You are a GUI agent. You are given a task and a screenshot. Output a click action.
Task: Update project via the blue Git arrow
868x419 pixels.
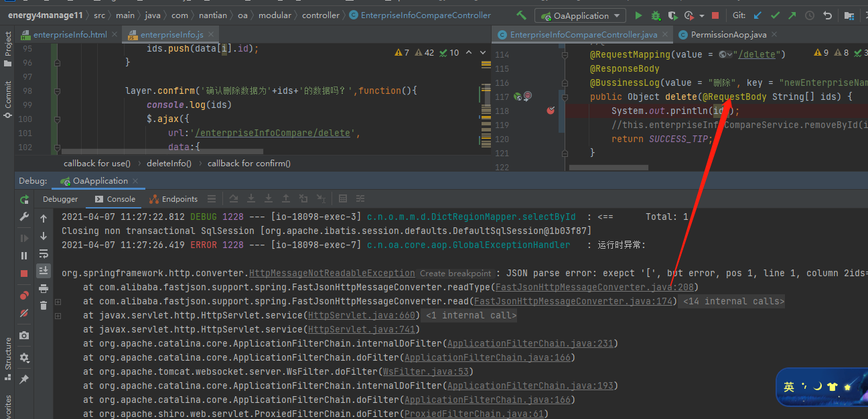click(757, 15)
